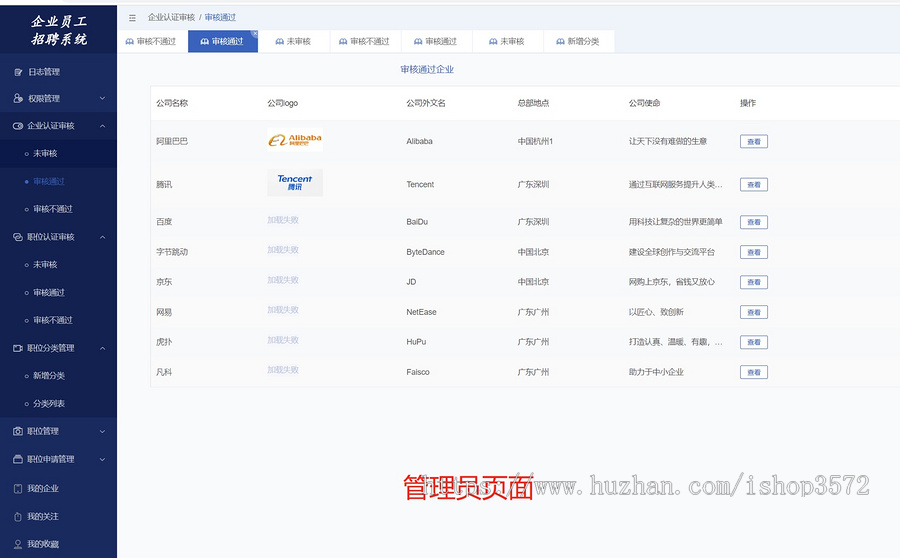Click the Tencent logo image

tap(295, 183)
